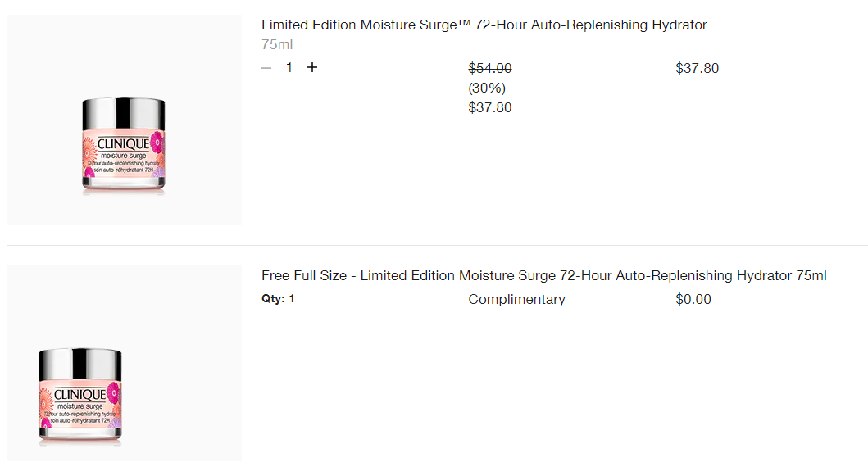
Task: Open the first Clinique jar product thumbnail
Action: [124, 120]
